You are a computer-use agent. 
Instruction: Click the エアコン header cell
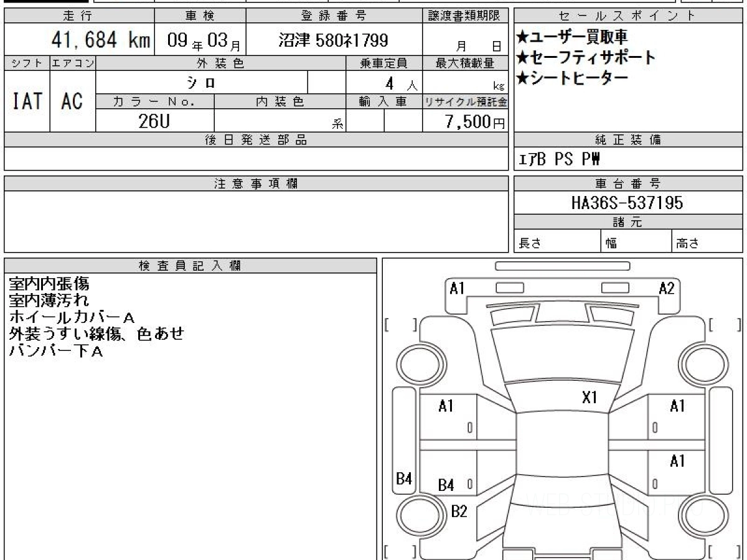pyautogui.click(x=73, y=63)
